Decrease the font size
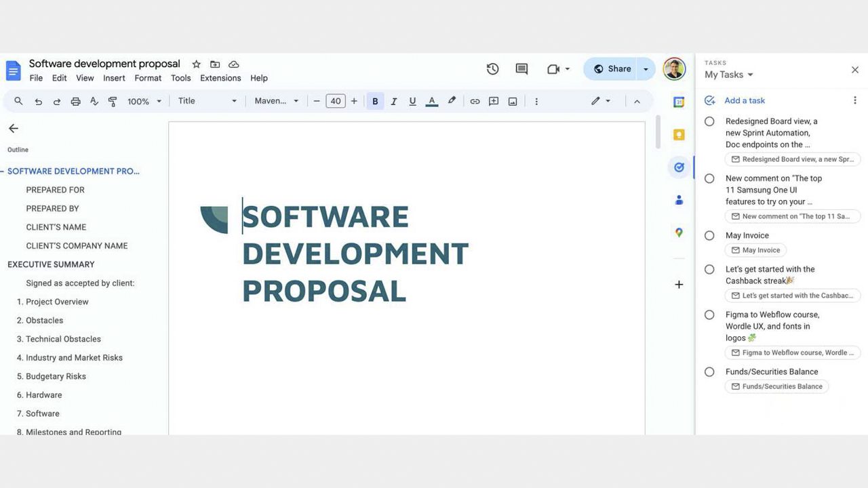Screen dimensions: 868x488 (316, 102)
